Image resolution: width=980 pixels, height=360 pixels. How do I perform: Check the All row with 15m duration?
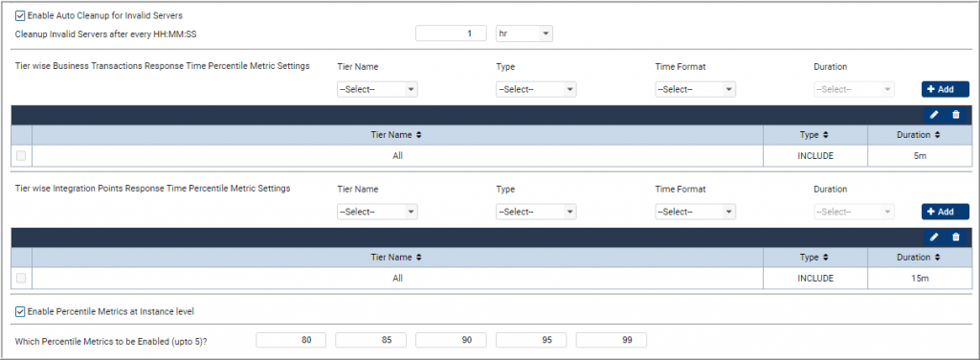click(21, 278)
